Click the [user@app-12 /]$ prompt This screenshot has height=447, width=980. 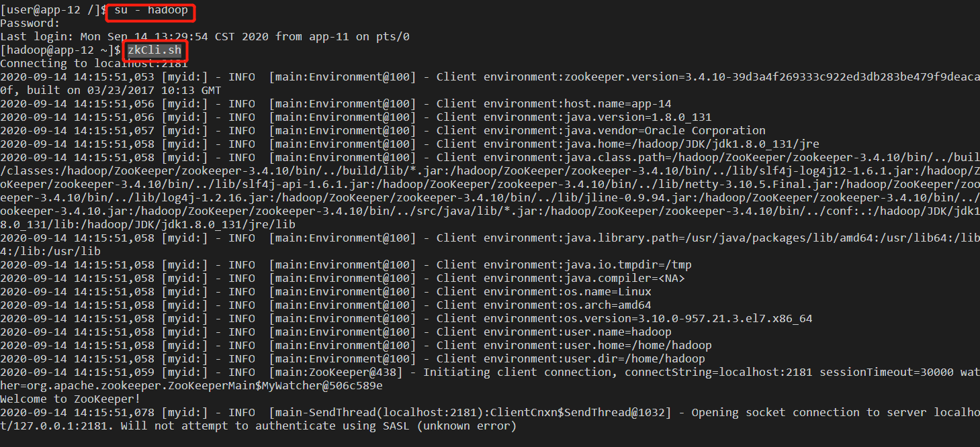54,9
